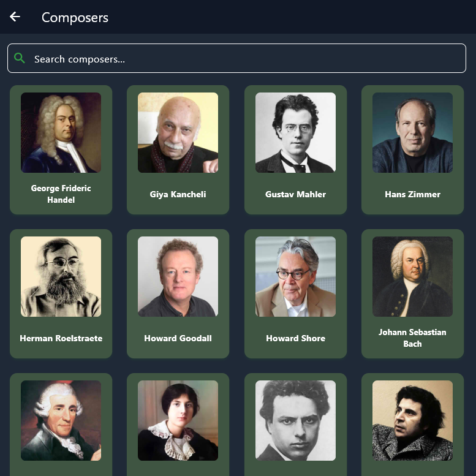Select the Howard Shore photo
The width and height of the screenshot is (476, 476).
point(295,276)
